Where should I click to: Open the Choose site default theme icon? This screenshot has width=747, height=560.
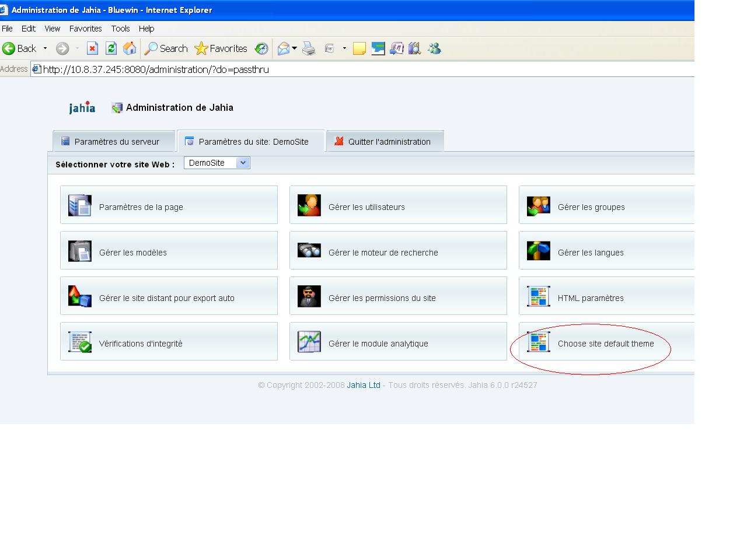(538, 342)
